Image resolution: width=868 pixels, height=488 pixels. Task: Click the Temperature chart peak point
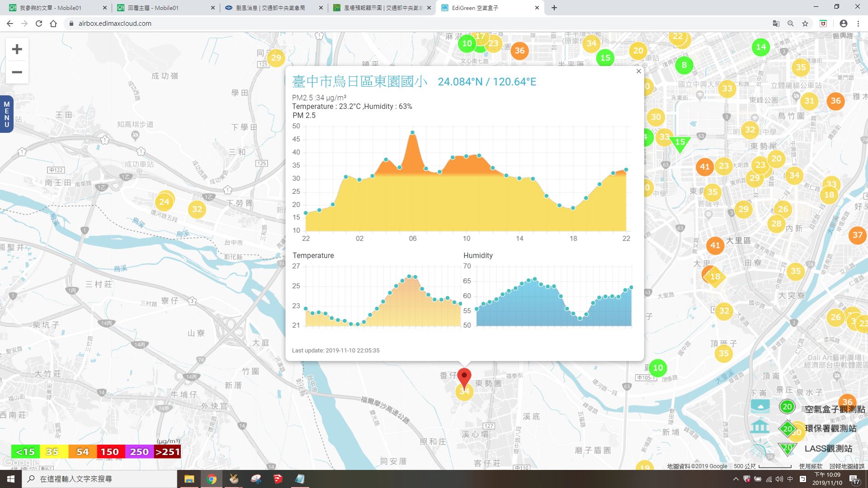click(x=410, y=276)
